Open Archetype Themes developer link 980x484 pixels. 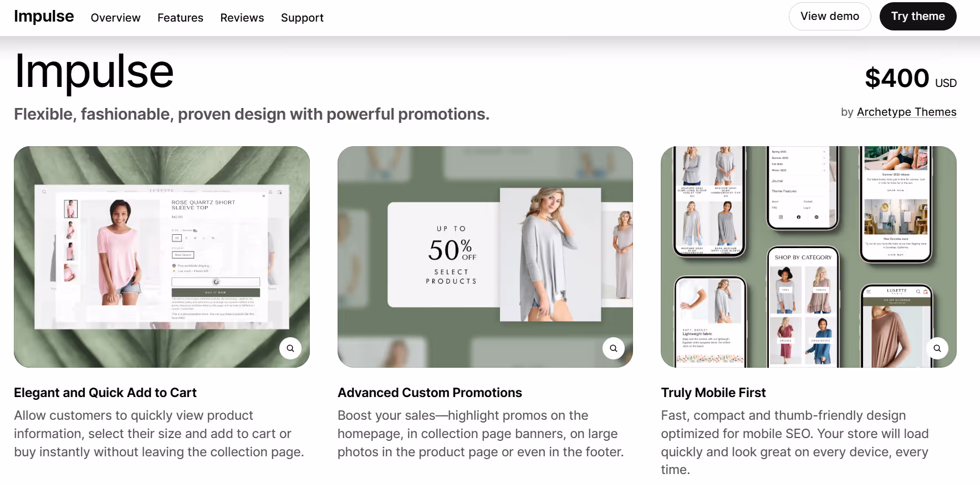(x=907, y=112)
